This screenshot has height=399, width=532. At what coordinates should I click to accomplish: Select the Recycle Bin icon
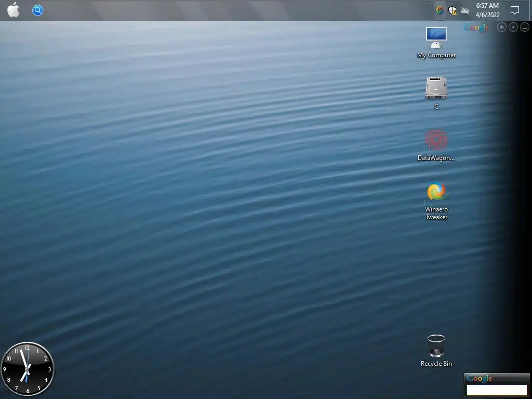436,351
